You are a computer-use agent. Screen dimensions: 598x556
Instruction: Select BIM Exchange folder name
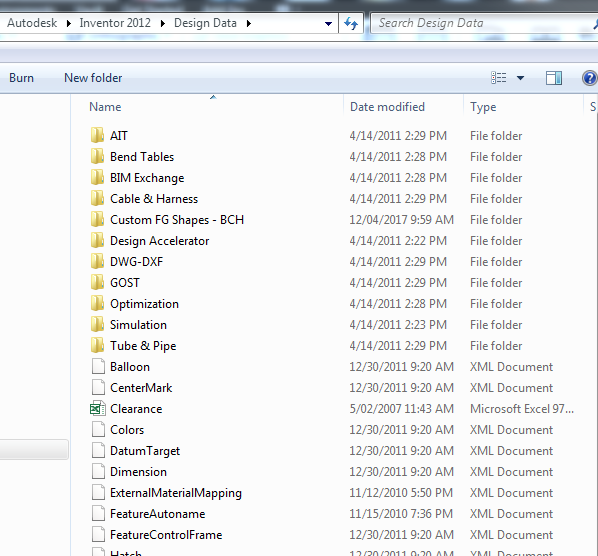click(x=147, y=178)
